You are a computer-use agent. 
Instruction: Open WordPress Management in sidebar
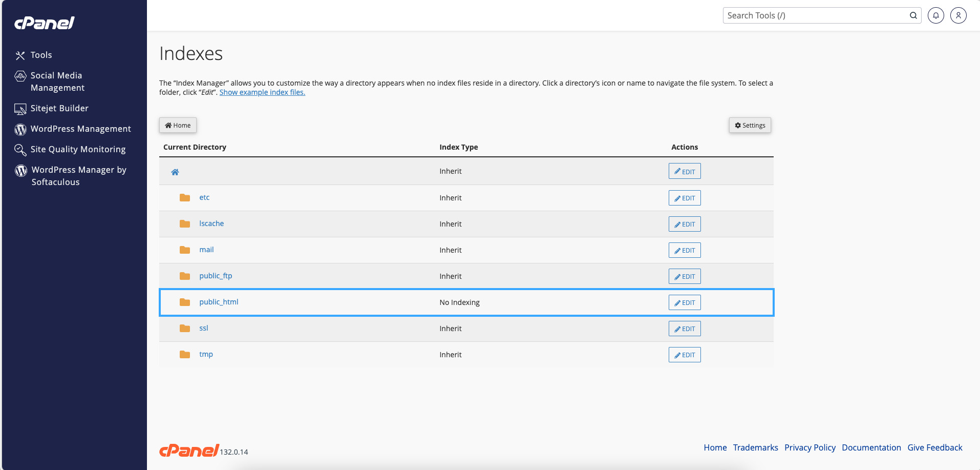[80, 129]
